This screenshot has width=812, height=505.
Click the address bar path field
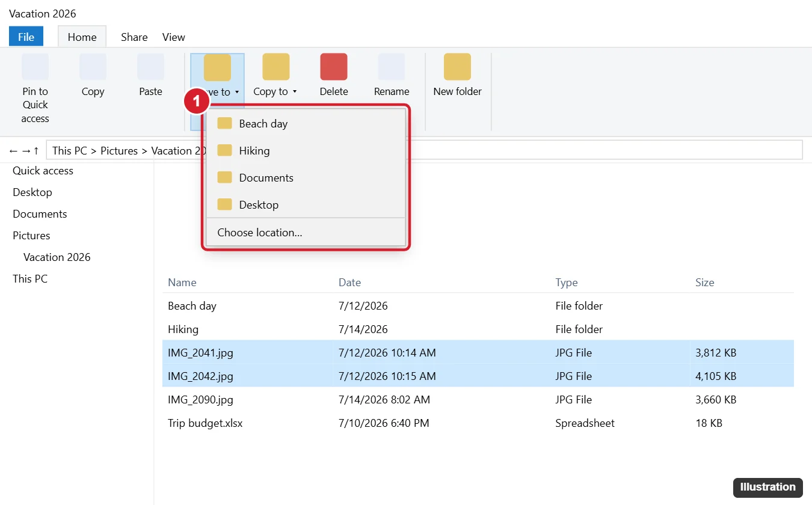pyautogui.click(x=424, y=150)
